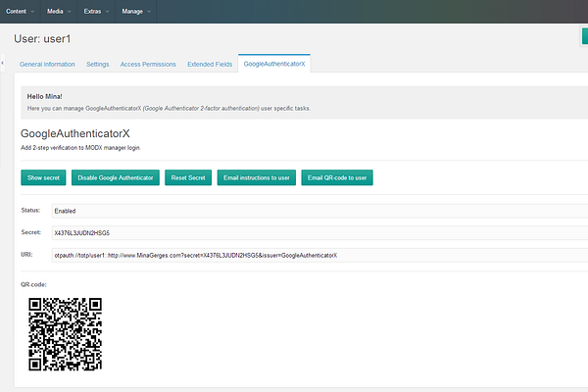Open the Manage menu
The height and width of the screenshot is (392, 588).
[136, 11]
